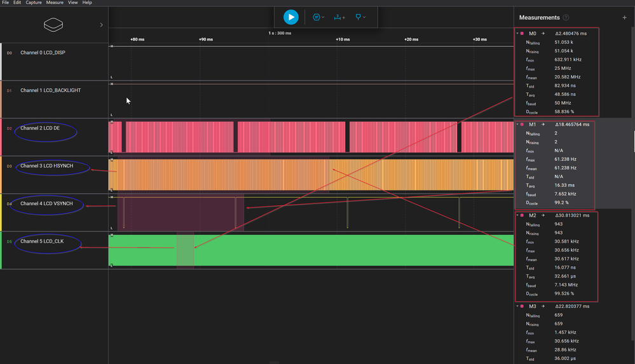Click the arrow icon next to M2

[543, 216]
